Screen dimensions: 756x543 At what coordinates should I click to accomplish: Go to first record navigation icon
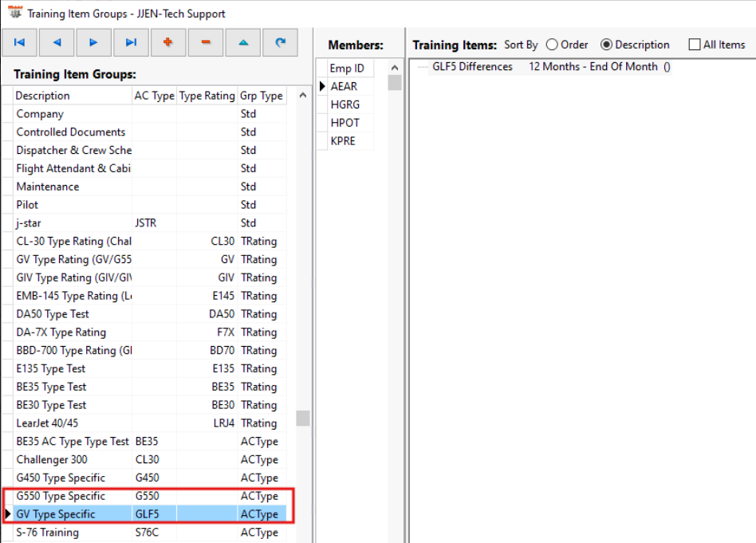tap(19, 42)
